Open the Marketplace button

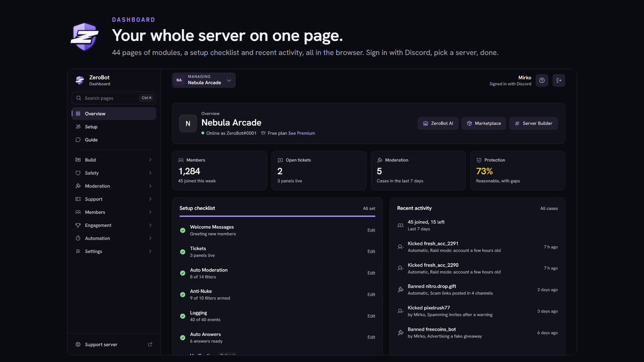484,123
